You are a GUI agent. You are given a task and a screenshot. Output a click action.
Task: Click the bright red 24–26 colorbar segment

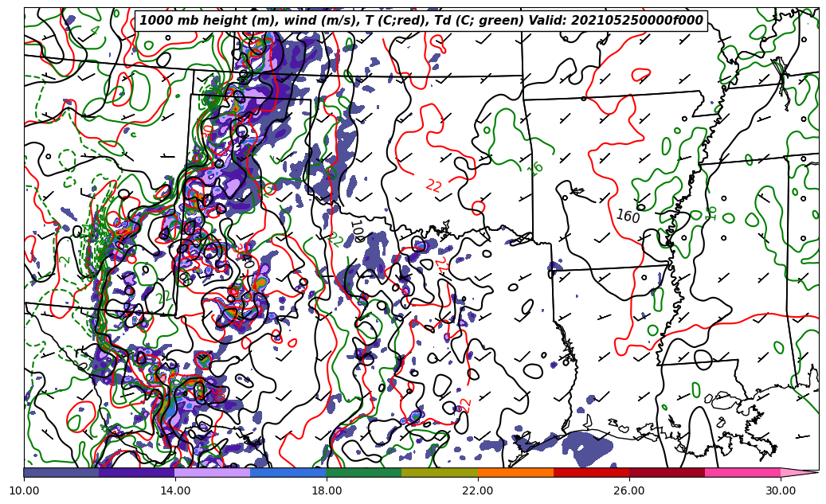[x=591, y=472]
